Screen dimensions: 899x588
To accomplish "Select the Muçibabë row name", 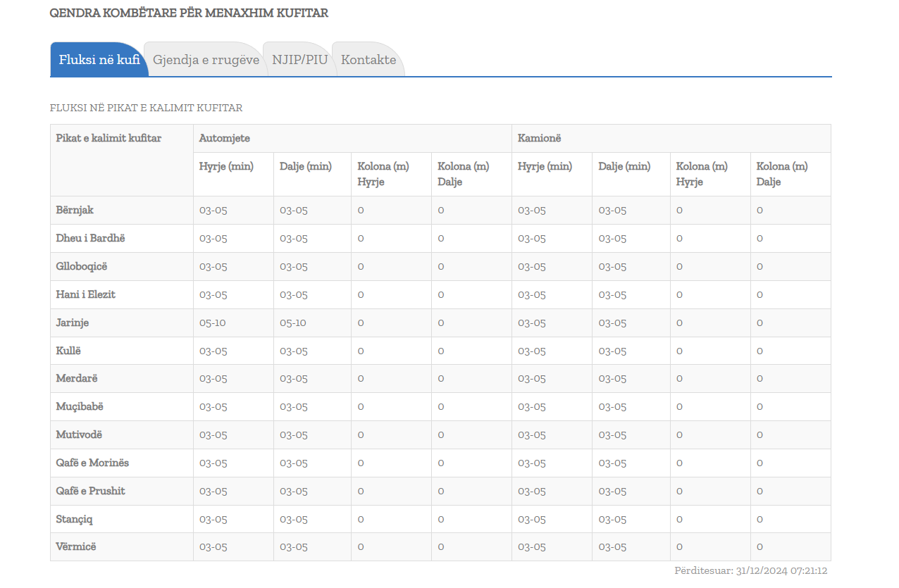I will point(80,406).
